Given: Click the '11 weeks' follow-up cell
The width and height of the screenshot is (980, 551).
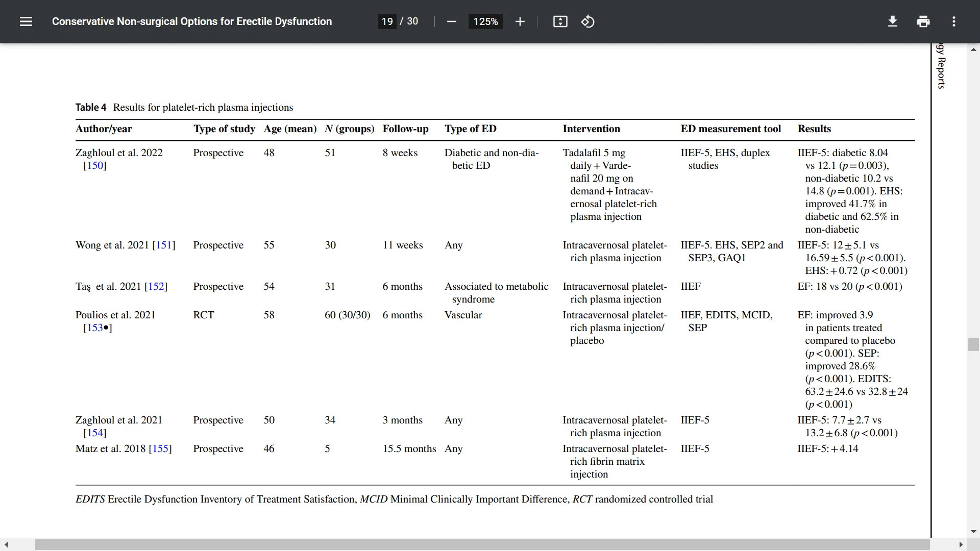Looking at the screenshot, I should [403, 245].
